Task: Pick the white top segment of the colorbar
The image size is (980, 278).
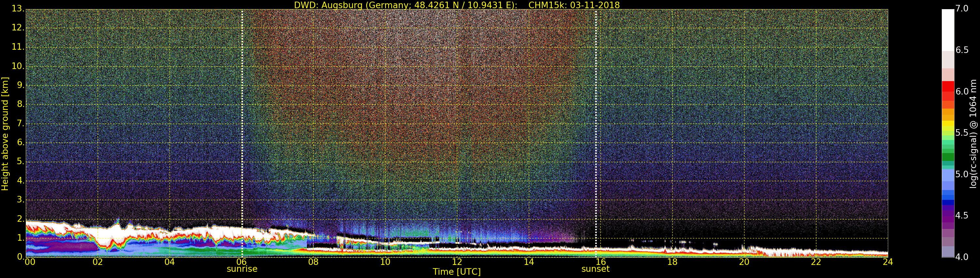Action: point(948,30)
